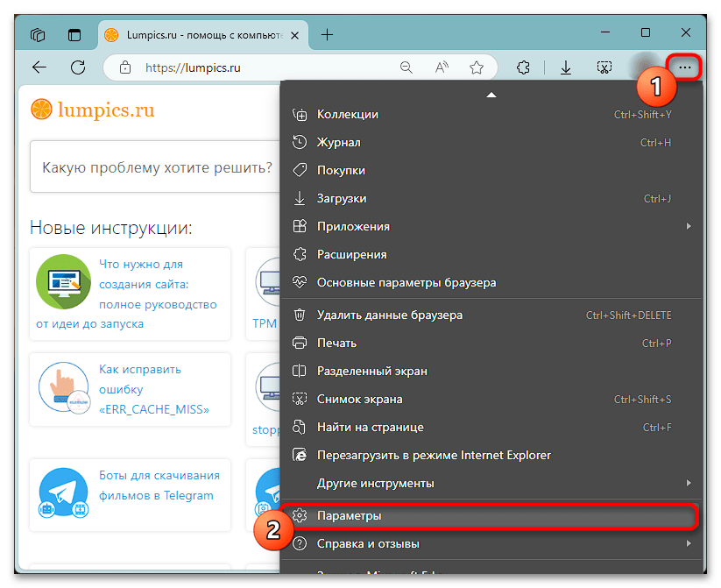Click the zoom magnifier in the address bar
Screen dimensions: 721x588
406,67
